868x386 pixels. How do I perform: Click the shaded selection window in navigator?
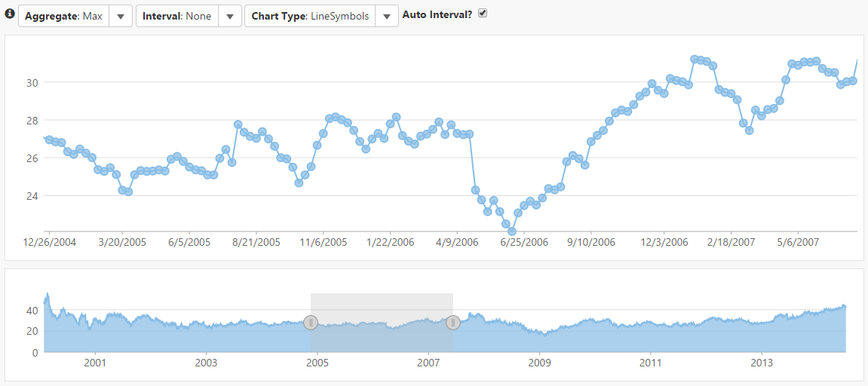(382, 309)
